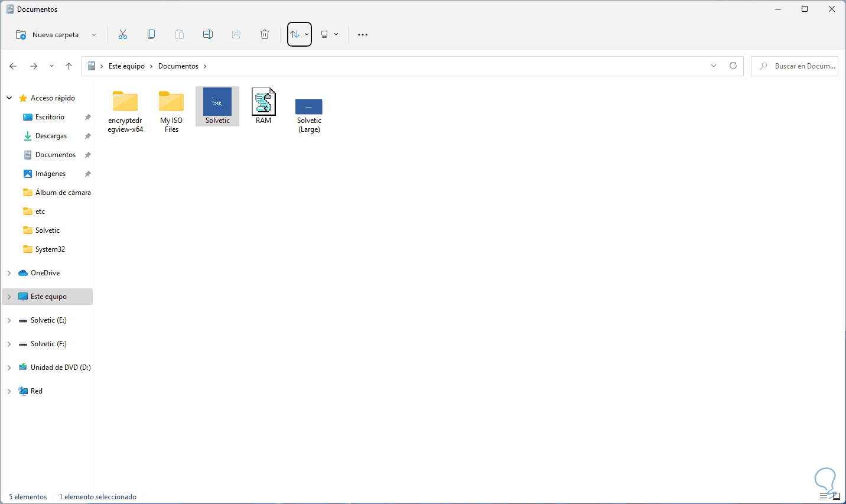The width and height of the screenshot is (846, 504).
Task: Click the Copy icon in the toolbar
Action: point(151,34)
